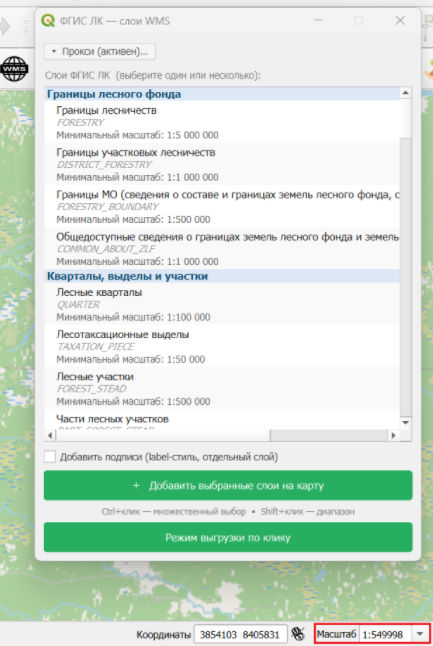This screenshot has width=433, height=646.
Task: Click the WMS globe toolbar icon
Action: tap(14, 68)
